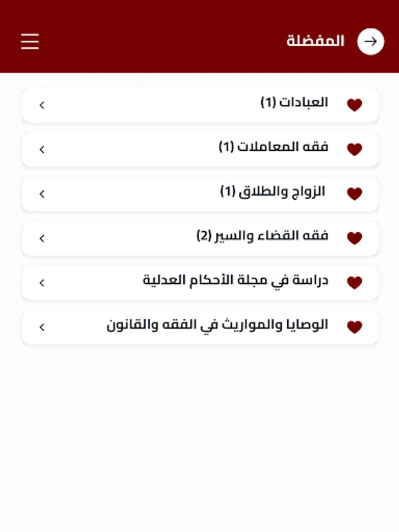This screenshot has height=532, width=399.
Task: Remove الزواج والطلاق from favorites via heart
Action: coord(355,193)
